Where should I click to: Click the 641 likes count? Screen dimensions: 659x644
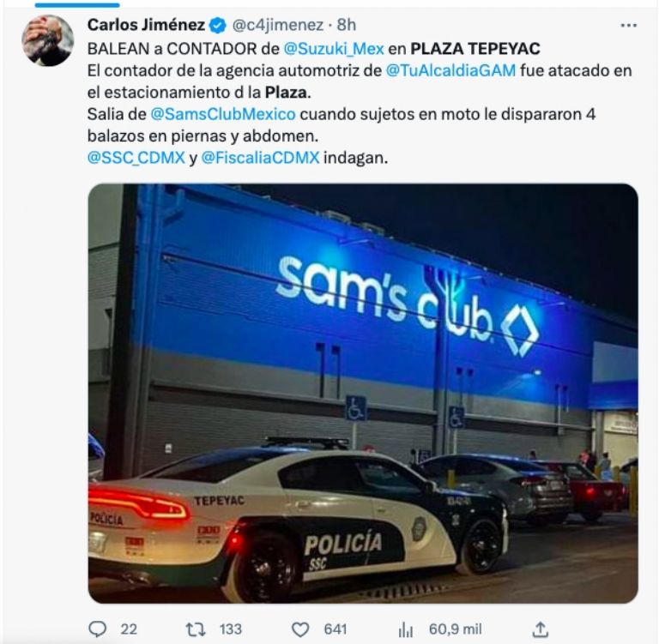pos(335,629)
